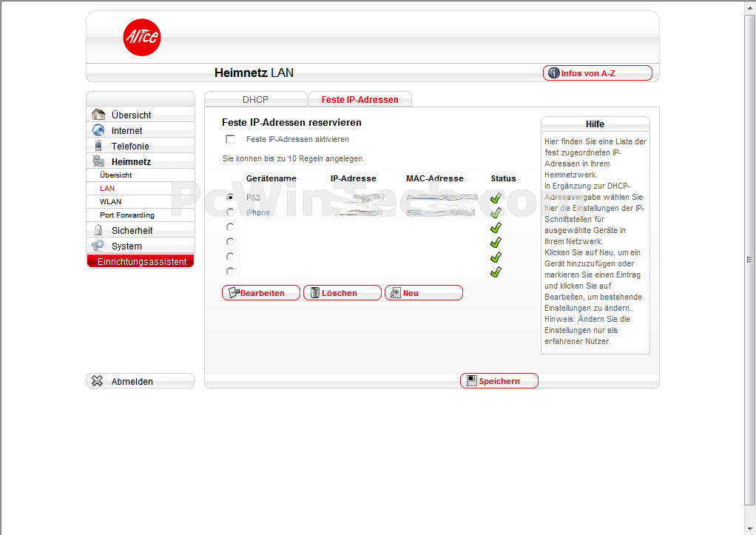Viewport: 756px width, 535px height.
Task: Click the Gerätename column header
Action: (x=271, y=178)
